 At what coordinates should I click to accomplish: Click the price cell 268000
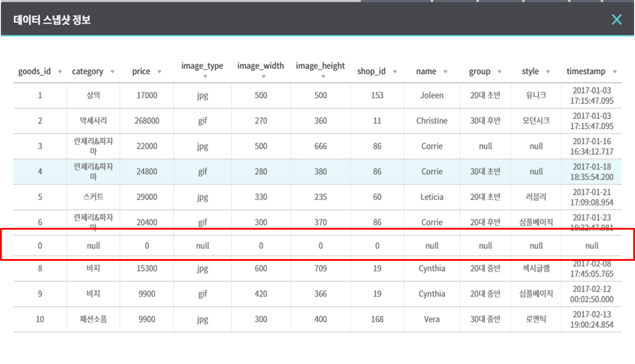pos(147,121)
